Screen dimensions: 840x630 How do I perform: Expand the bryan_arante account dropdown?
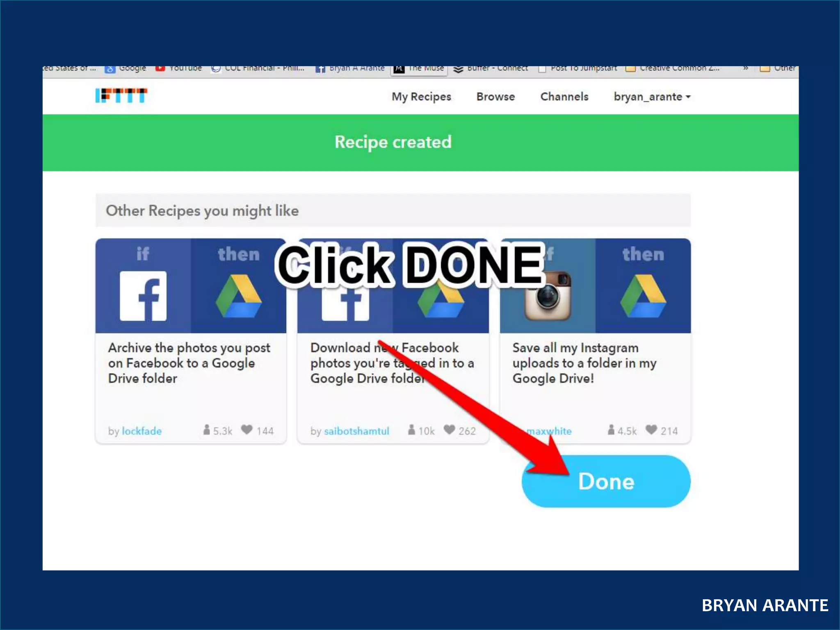coord(652,97)
